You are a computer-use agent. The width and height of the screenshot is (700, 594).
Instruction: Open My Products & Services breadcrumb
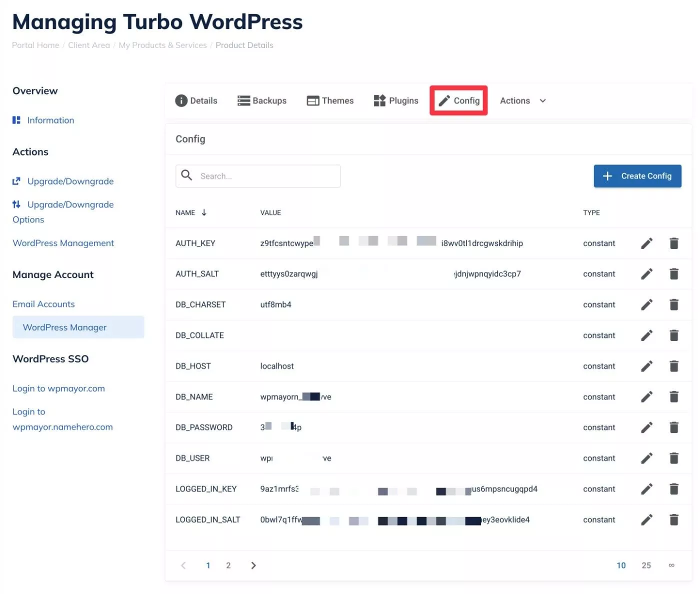(162, 45)
